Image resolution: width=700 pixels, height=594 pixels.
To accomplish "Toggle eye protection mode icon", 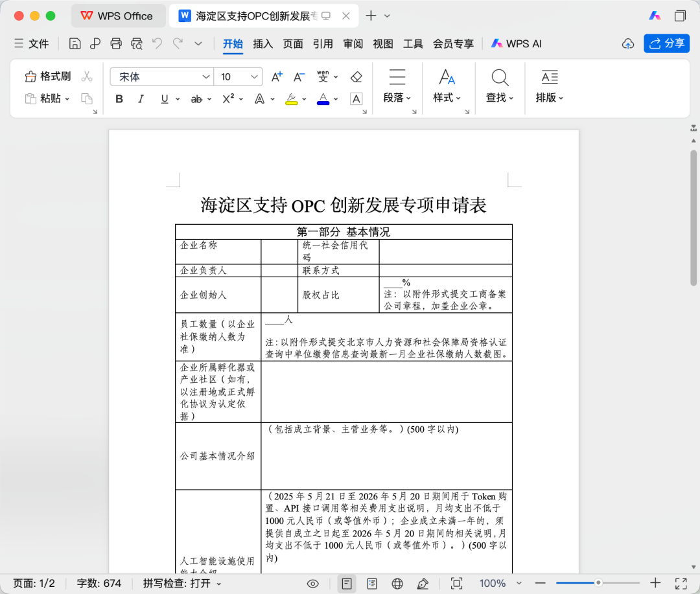I will (x=313, y=583).
